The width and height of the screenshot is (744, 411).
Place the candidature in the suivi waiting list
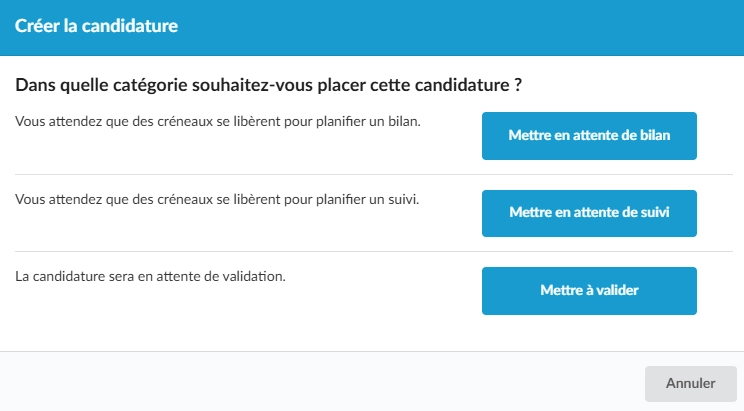point(589,213)
